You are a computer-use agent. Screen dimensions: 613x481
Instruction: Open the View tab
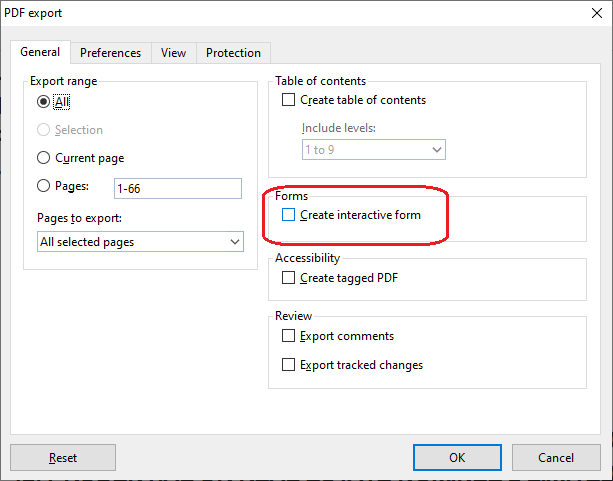pyautogui.click(x=173, y=53)
